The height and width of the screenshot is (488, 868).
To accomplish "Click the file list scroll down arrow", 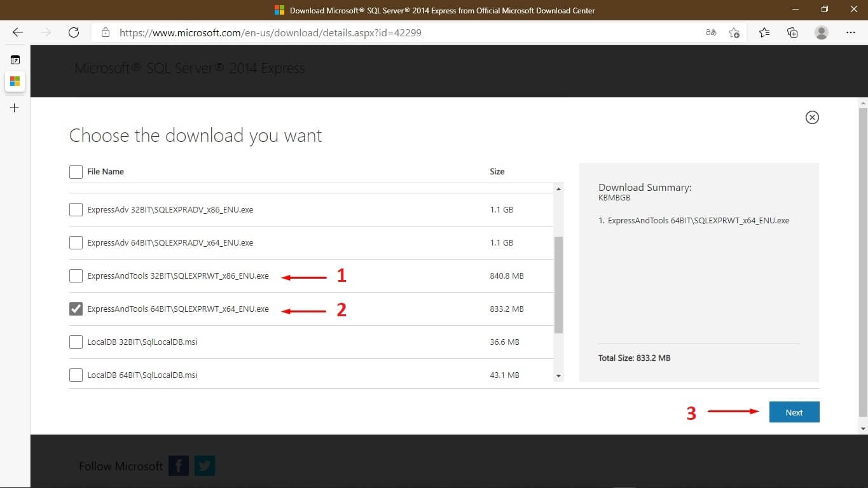I will click(x=559, y=376).
